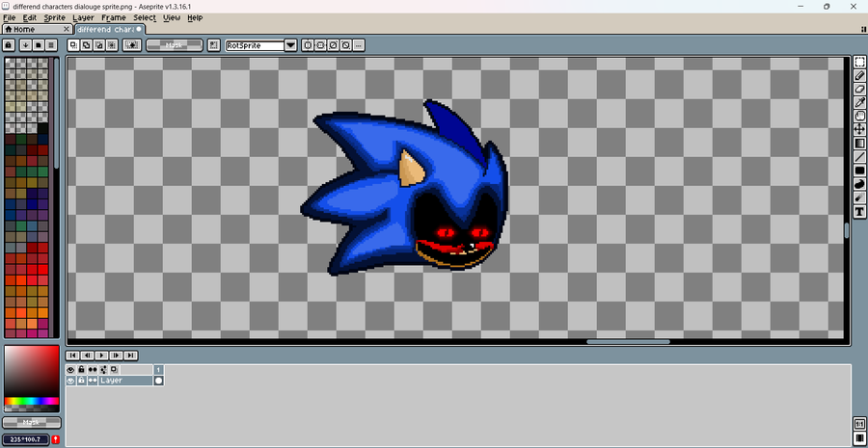Open the Sprite menu
Screen dimensions: 868x448
[x=54, y=17]
